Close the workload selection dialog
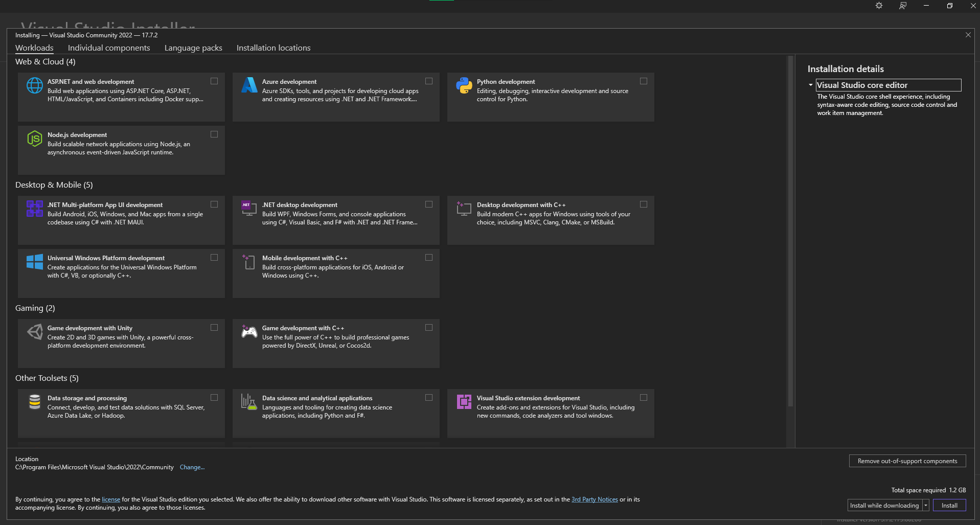This screenshot has width=980, height=525. pos(968,35)
